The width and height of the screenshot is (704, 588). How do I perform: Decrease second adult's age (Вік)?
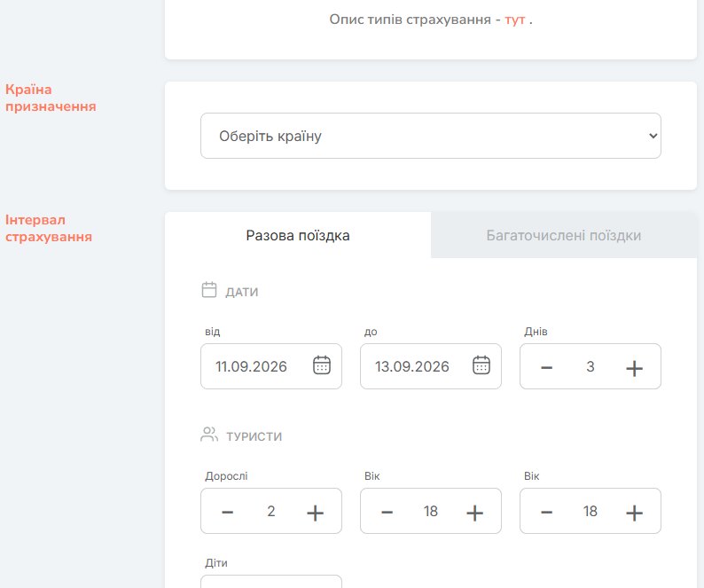[546, 513]
